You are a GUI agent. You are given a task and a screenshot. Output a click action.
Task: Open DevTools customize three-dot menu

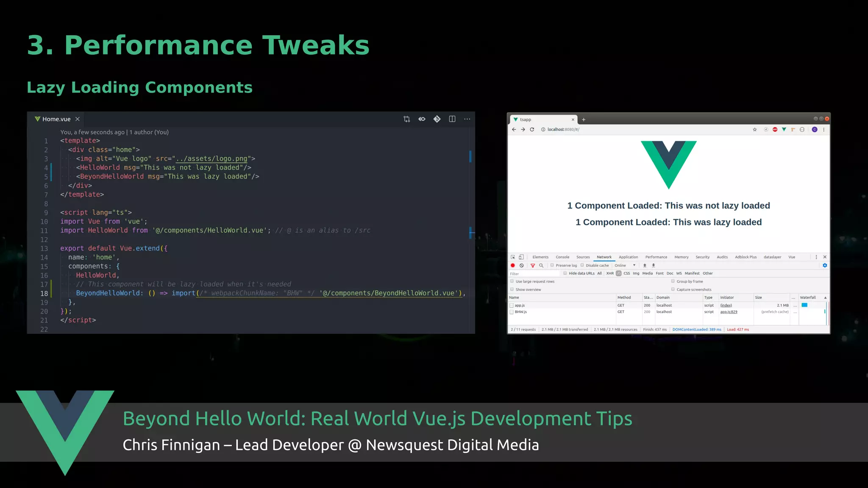pyautogui.click(x=816, y=257)
